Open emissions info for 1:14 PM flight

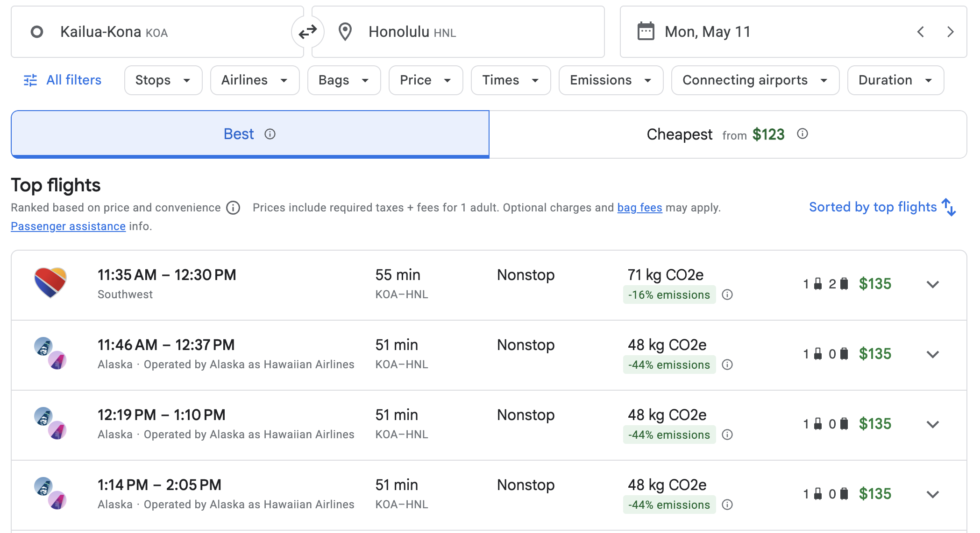727,505
